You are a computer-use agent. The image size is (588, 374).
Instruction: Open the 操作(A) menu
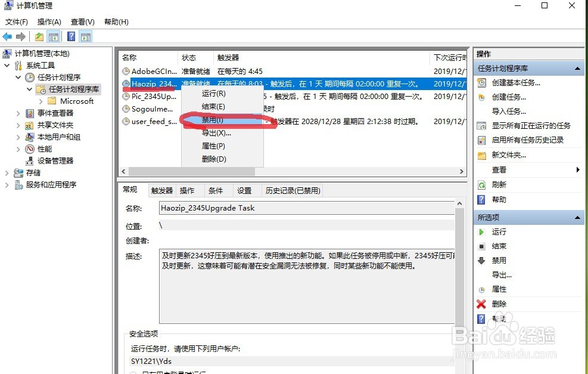49,22
